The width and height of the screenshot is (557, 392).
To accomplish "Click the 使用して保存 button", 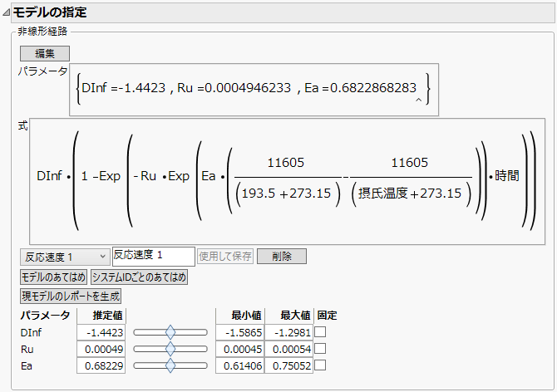I will point(225,256).
